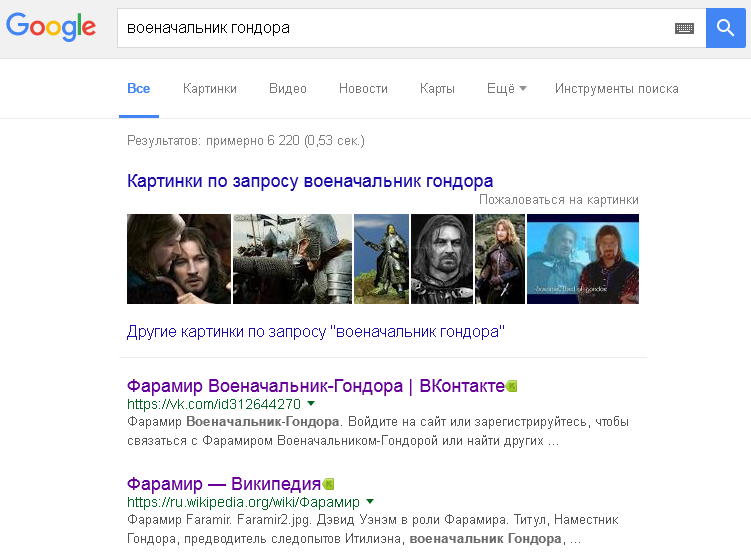The image size is (751, 552).
Task: Click green badge icon after Википедия title
Action: [329, 484]
